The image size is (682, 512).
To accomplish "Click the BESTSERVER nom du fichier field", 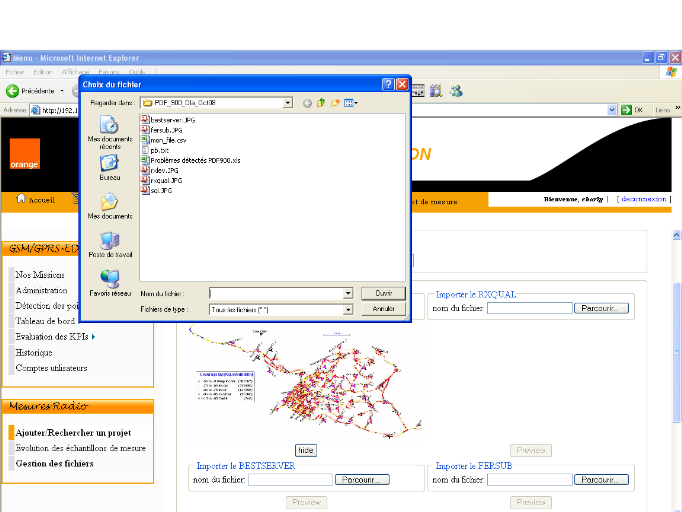I will (x=290, y=479).
